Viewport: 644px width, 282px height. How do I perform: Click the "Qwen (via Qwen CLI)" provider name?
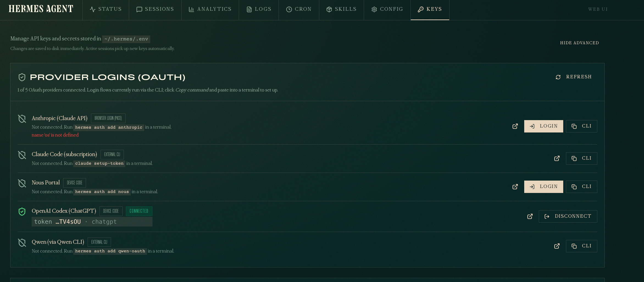pos(58,242)
